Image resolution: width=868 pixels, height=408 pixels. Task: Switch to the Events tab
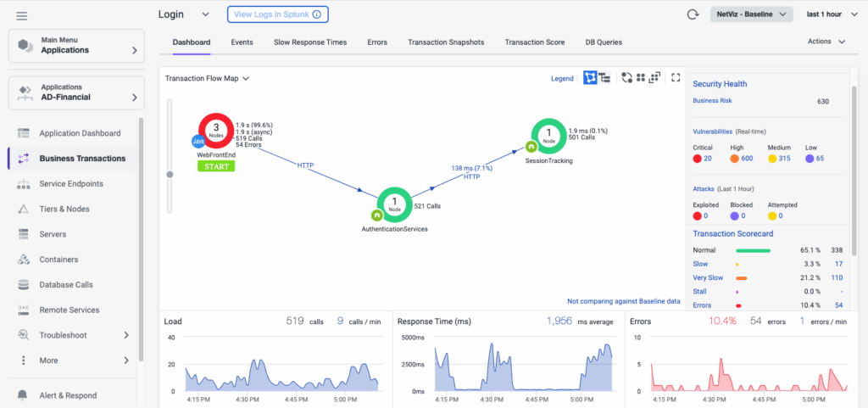242,42
